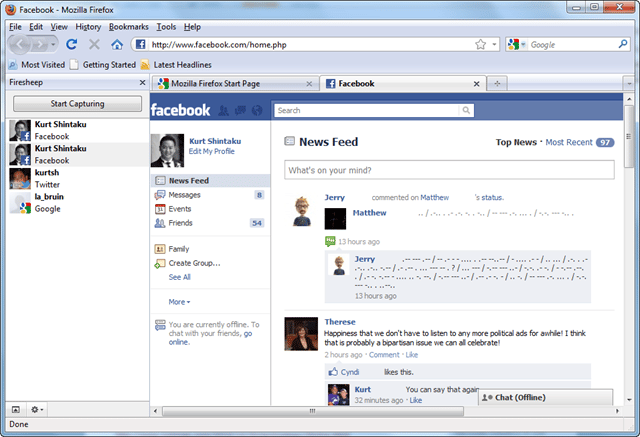The height and width of the screenshot is (437, 640).
Task: Click the Facebook favicon in the address bar
Action: [x=140, y=44]
